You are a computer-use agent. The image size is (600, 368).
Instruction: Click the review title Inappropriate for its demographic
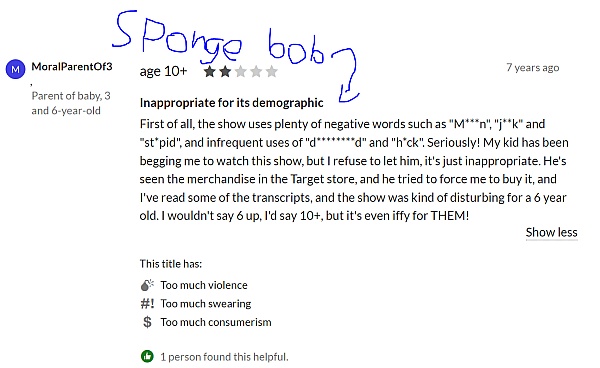232,103
